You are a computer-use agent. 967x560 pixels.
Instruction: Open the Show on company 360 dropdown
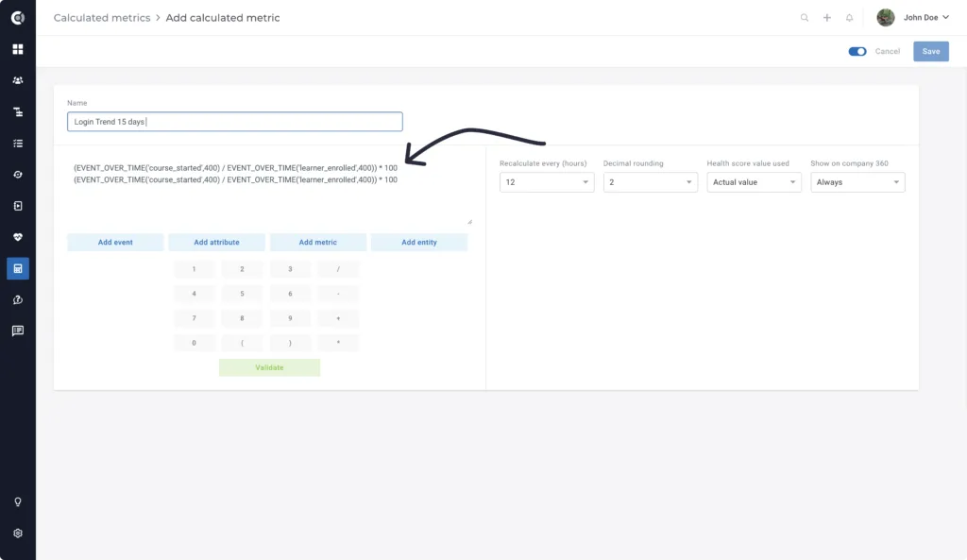[857, 182]
